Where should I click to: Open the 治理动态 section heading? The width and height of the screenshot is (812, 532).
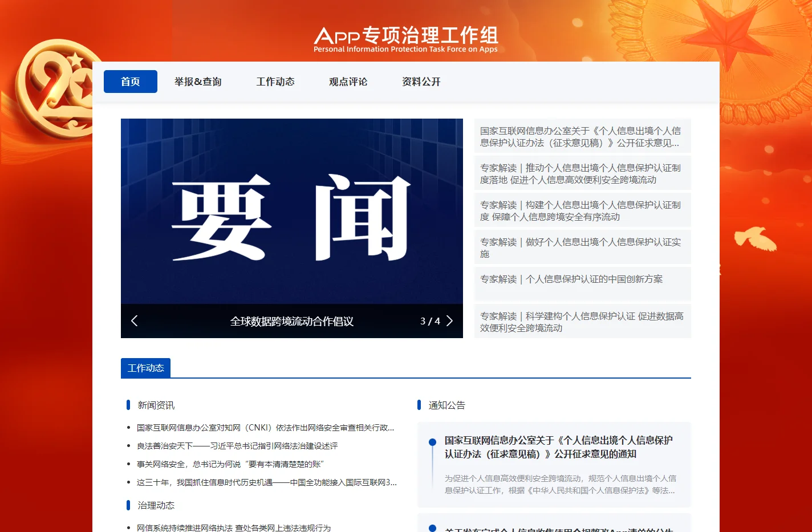tap(156, 505)
